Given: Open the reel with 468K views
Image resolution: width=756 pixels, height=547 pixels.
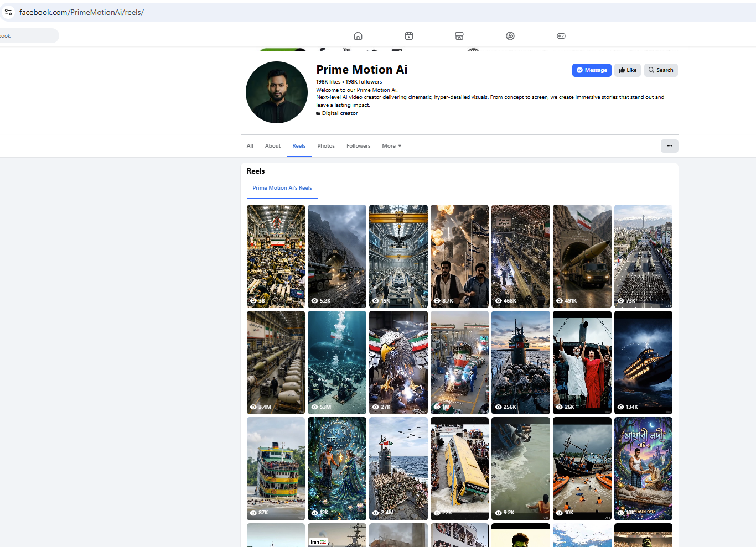Looking at the screenshot, I should tap(521, 256).
